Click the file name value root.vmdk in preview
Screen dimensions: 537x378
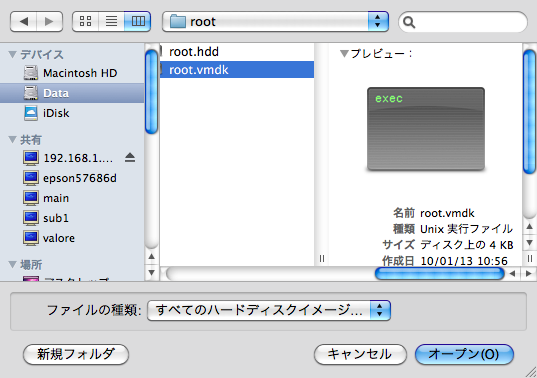pyautogui.click(x=447, y=213)
